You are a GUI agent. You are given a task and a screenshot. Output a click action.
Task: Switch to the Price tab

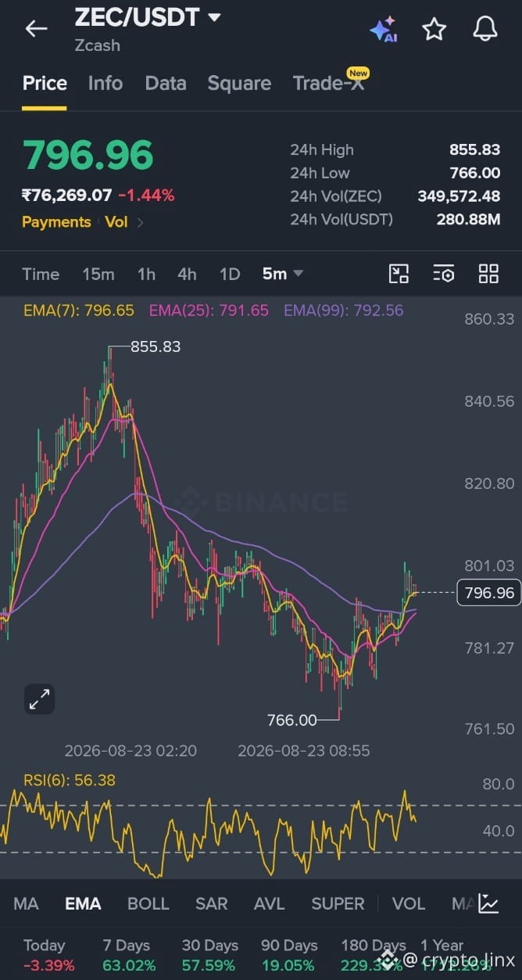[x=45, y=83]
